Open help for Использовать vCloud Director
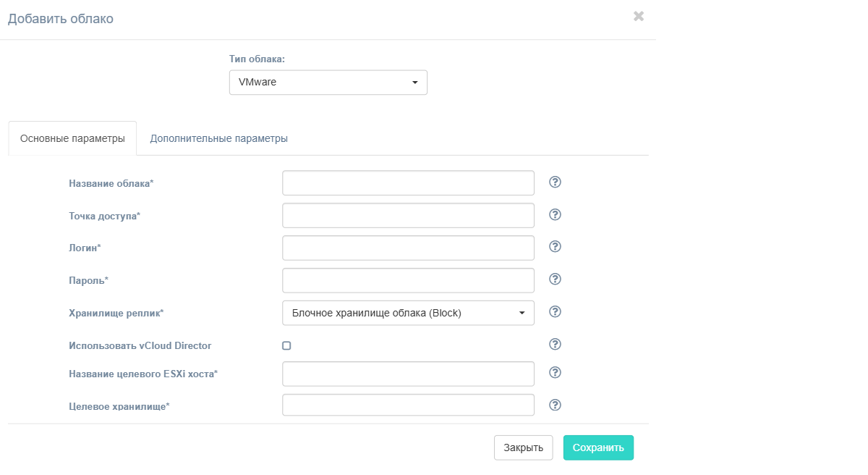 point(555,344)
